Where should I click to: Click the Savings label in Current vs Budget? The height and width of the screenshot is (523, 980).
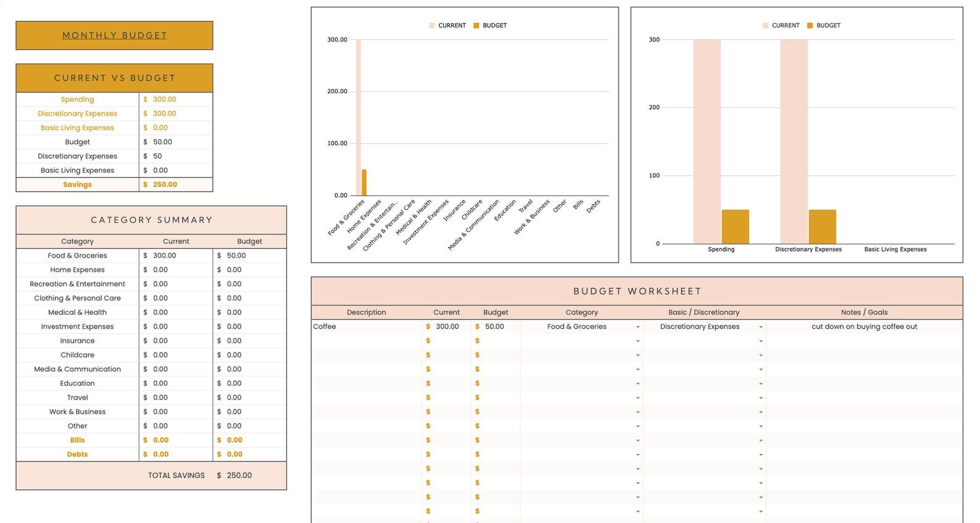click(x=77, y=185)
